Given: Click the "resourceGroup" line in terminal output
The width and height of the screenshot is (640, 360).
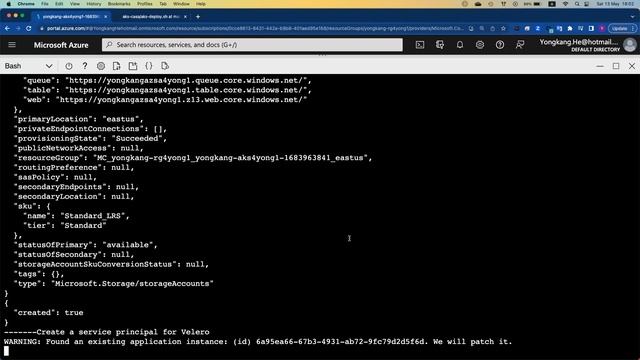Looking at the screenshot, I should pyautogui.click(x=193, y=158).
